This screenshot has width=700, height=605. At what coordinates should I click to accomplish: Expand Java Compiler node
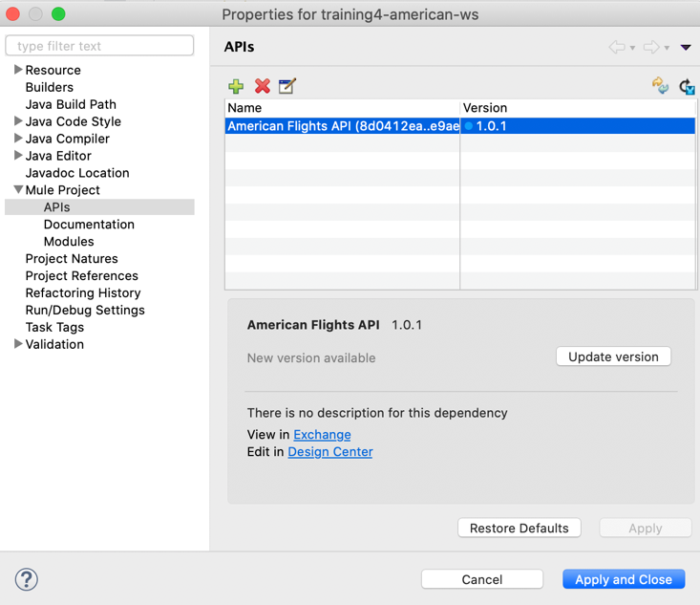[18, 138]
